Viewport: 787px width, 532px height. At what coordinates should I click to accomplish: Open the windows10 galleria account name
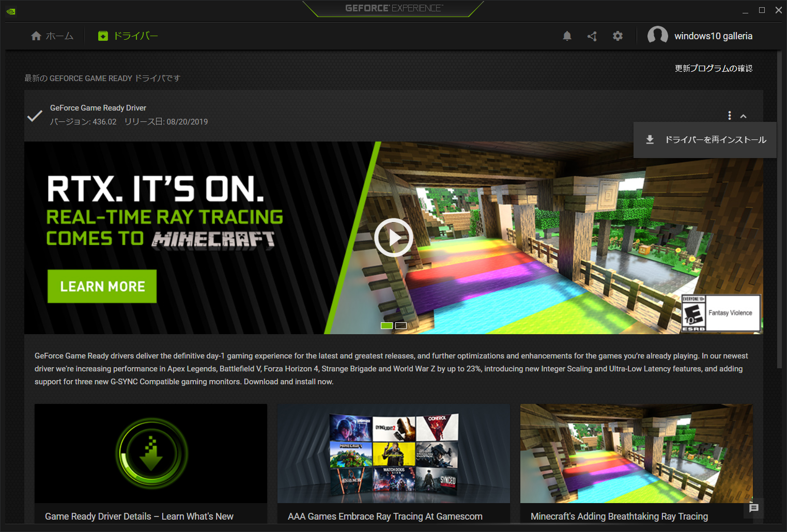point(713,36)
